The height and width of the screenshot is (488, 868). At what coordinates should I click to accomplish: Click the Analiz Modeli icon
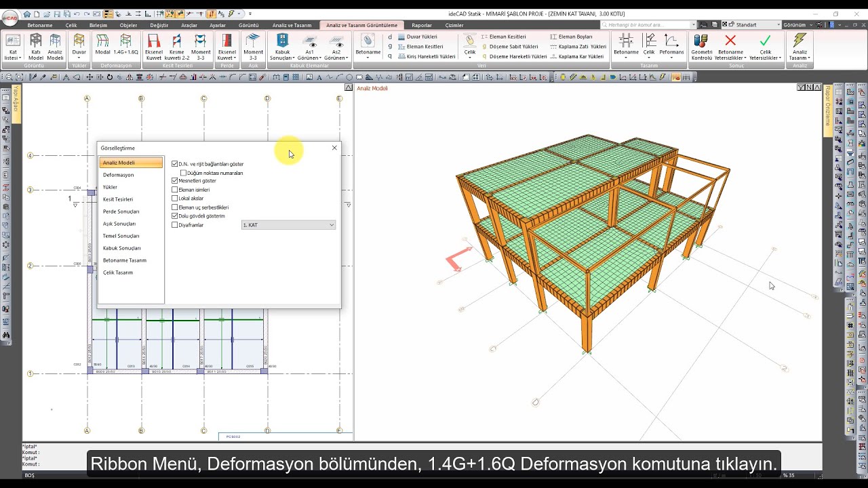[55, 47]
